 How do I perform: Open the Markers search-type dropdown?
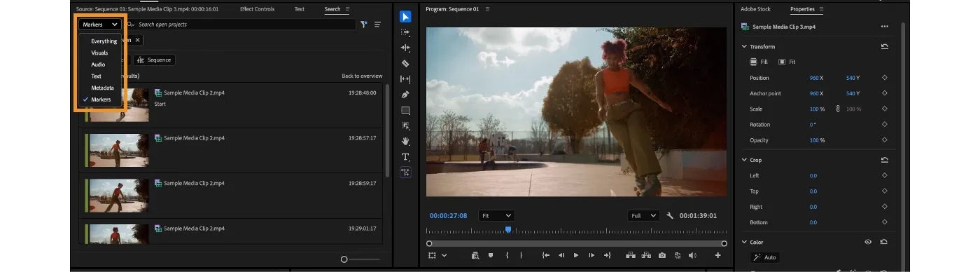click(99, 25)
